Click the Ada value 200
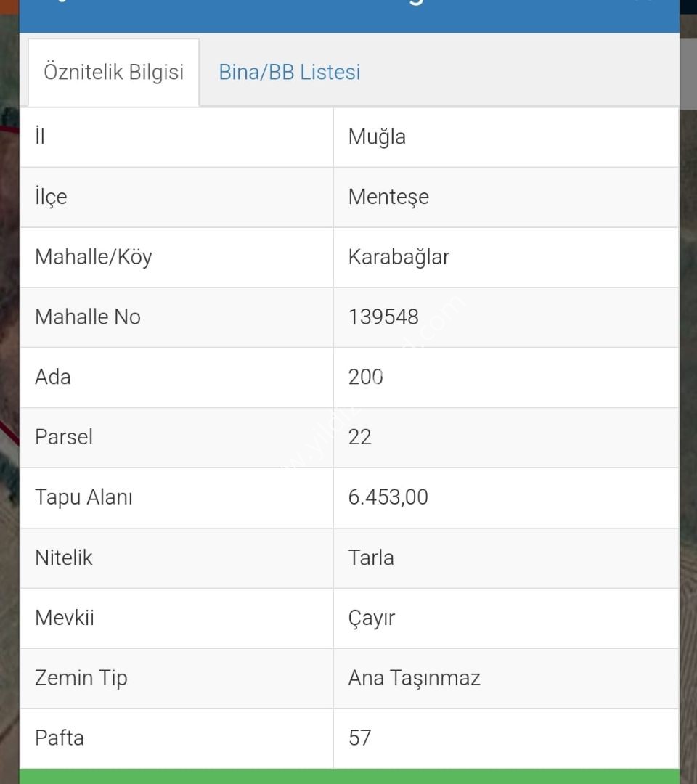 pos(365,377)
